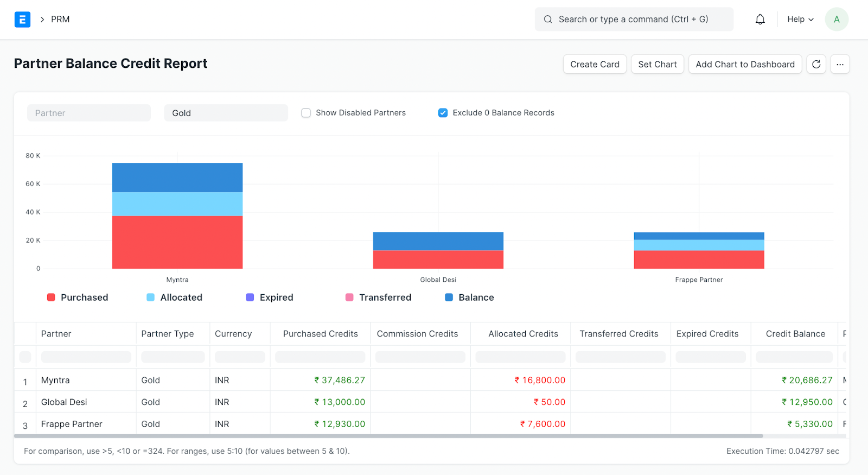Click the table horizontal scrollbar

pyautogui.click(x=388, y=436)
